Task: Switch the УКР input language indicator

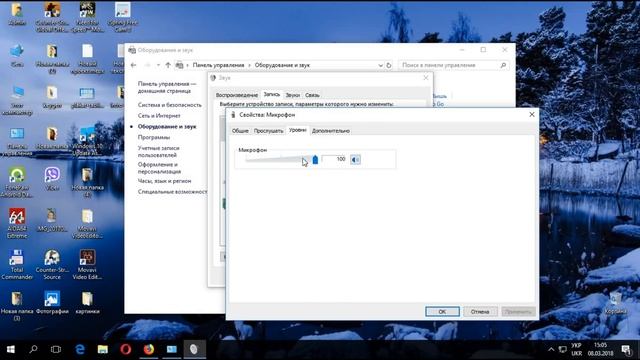Action: point(577,349)
